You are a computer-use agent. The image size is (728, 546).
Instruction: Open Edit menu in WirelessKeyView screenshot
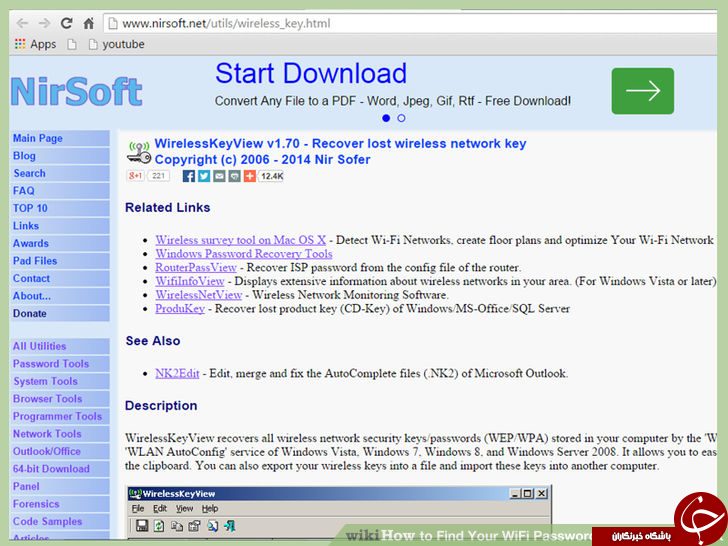point(160,509)
